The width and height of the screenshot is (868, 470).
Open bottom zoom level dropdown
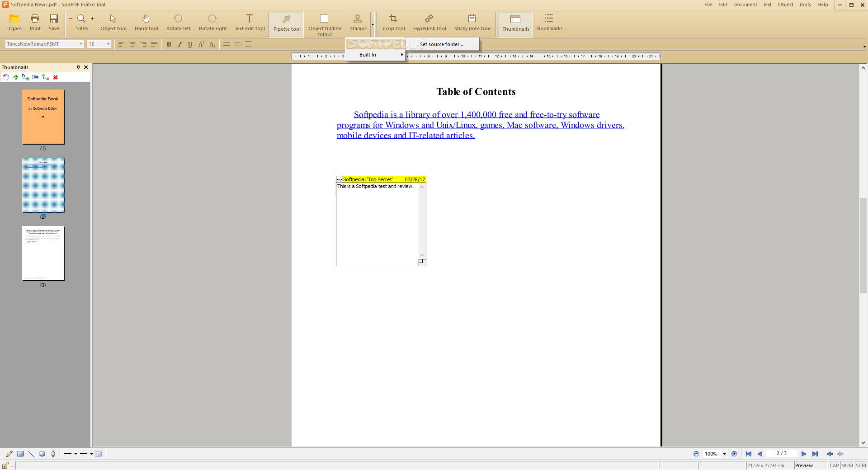(x=724, y=454)
